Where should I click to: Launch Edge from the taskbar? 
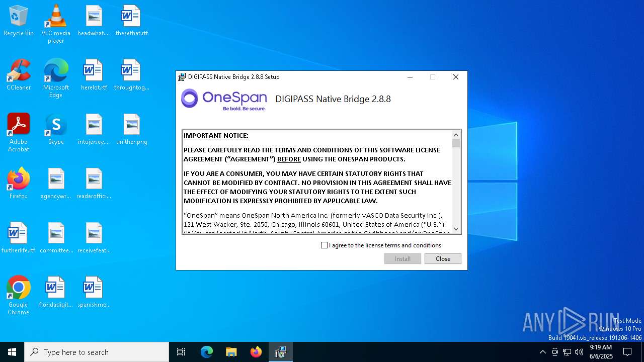point(207,352)
